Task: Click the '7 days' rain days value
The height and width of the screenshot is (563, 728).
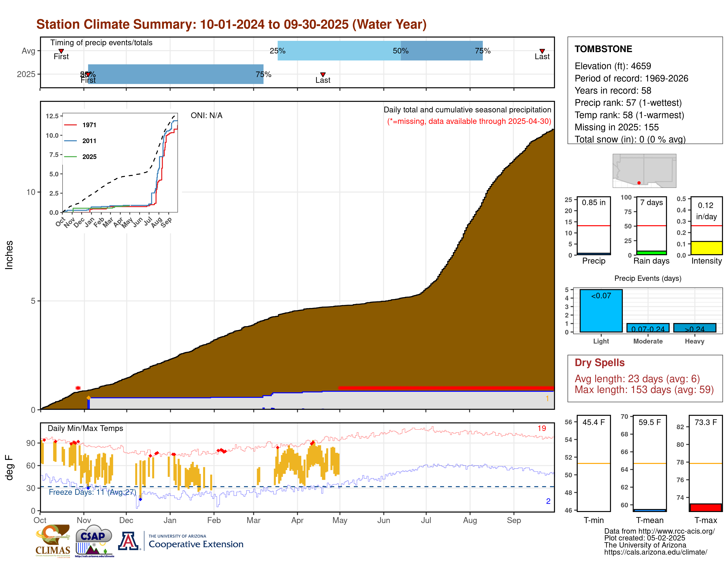Action: click(x=651, y=202)
